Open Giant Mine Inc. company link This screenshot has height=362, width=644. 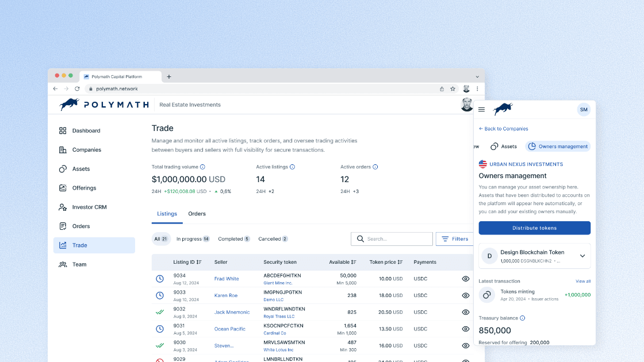[x=278, y=283]
